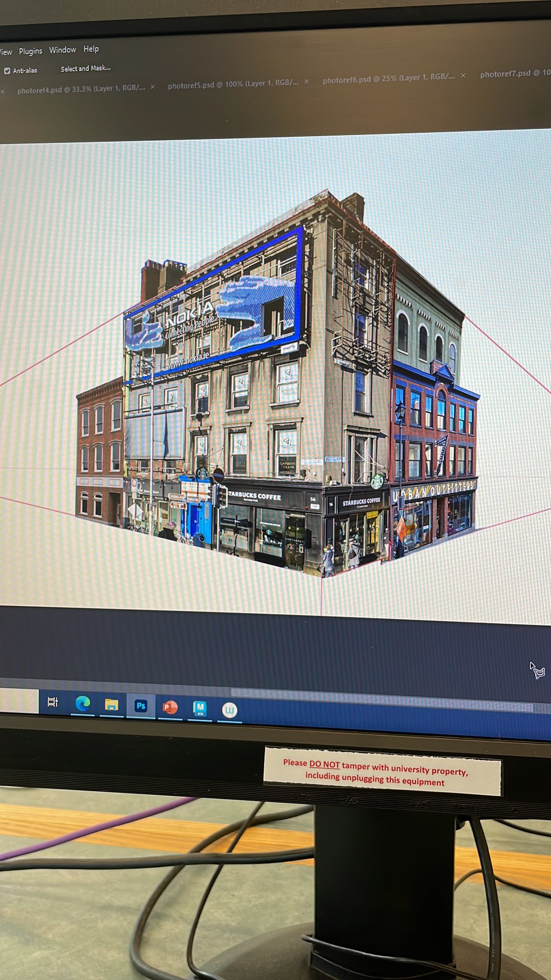
Task: Close the photoref4.psd tab
Action: coord(153,87)
